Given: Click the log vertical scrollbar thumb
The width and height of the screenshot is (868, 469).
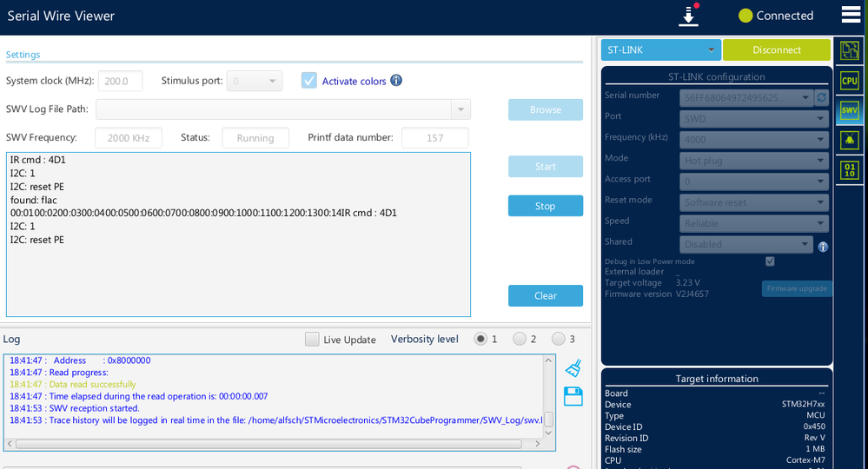Looking at the screenshot, I should pyautogui.click(x=549, y=419).
